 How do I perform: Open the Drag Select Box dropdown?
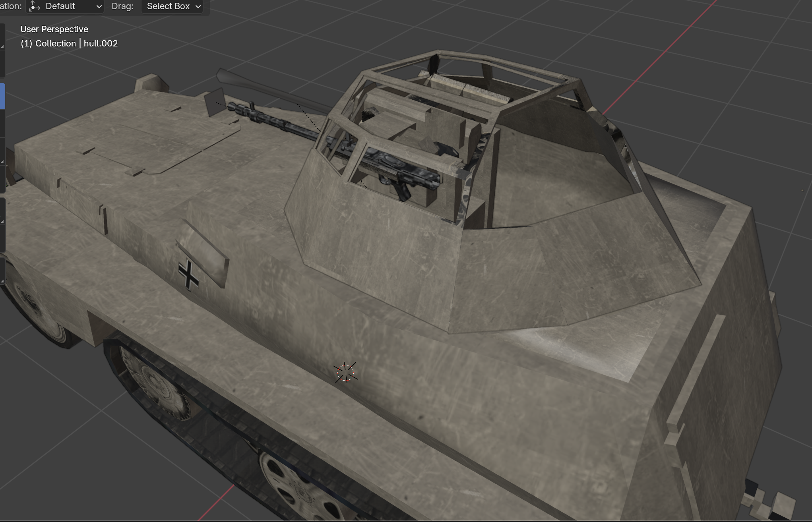[x=172, y=6]
